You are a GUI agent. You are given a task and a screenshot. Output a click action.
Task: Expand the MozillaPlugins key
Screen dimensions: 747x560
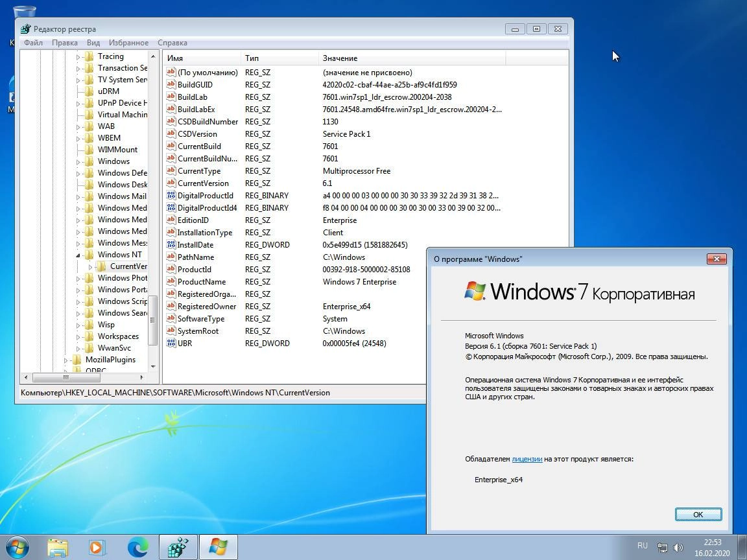click(x=65, y=360)
